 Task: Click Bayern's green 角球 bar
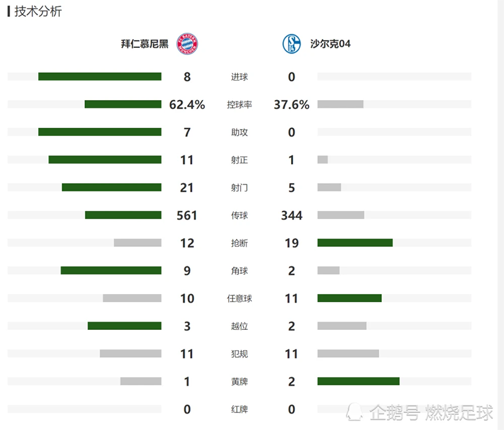[111, 271]
